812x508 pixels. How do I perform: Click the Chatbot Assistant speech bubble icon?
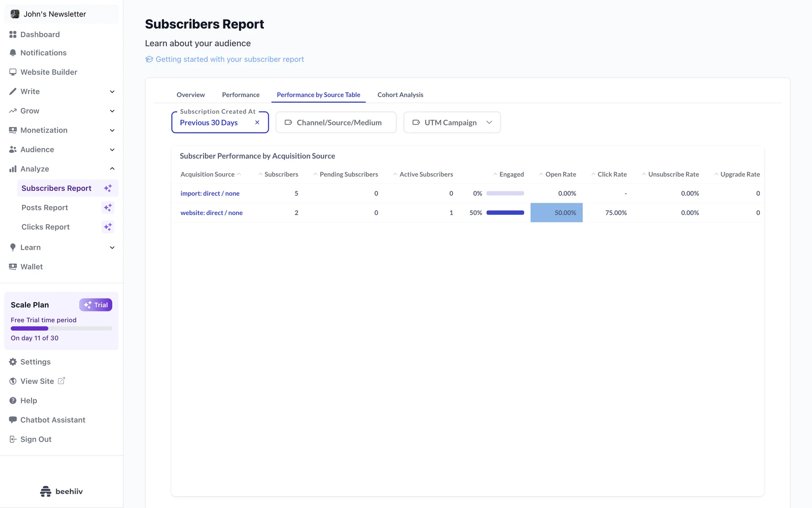coord(13,420)
